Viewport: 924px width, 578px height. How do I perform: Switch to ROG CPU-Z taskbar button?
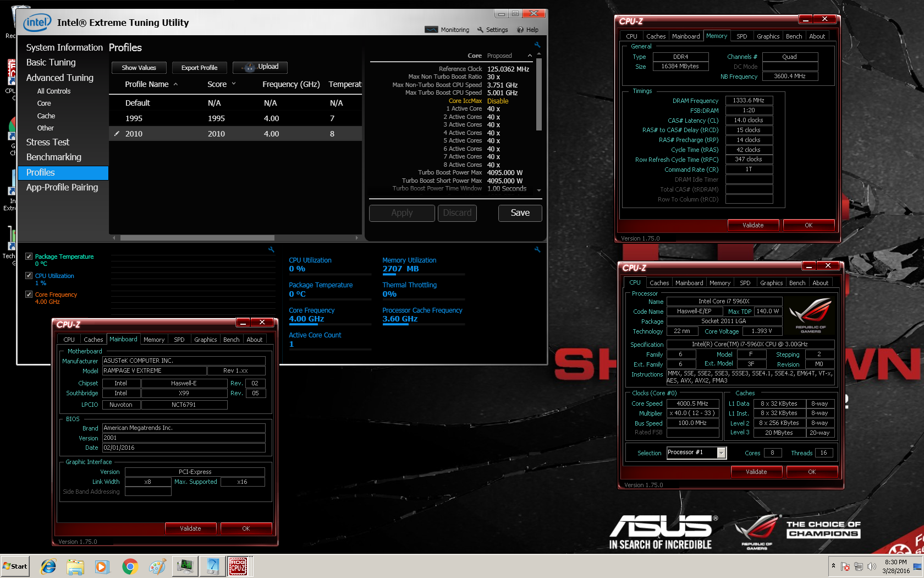pos(238,566)
